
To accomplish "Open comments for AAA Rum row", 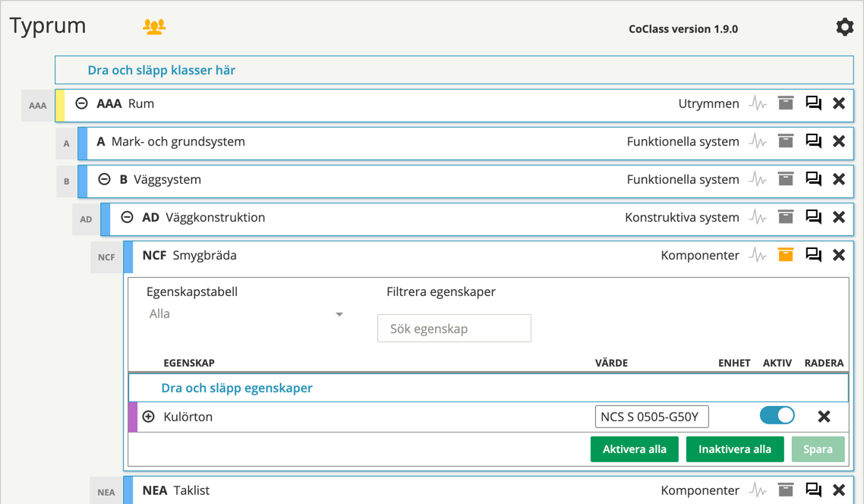I will 813,103.
